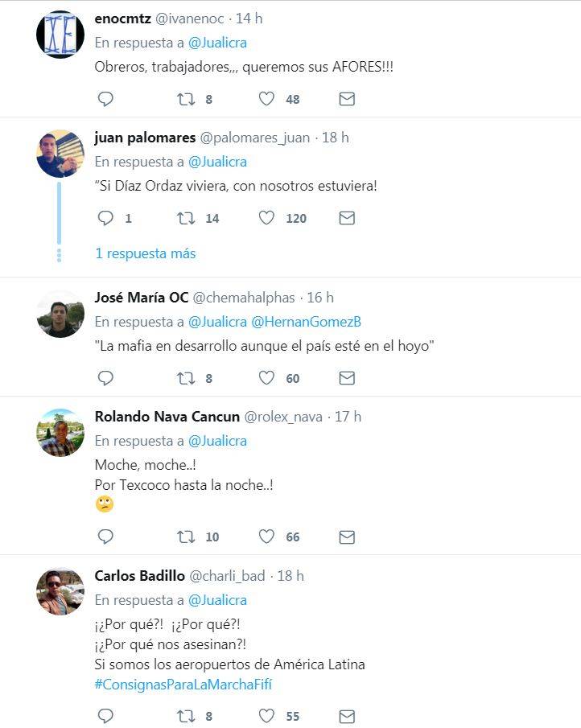This screenshot has width=581, height=728.
Task: Open the reply icon on enocmtz's tweet
Action: pos(105,99)
